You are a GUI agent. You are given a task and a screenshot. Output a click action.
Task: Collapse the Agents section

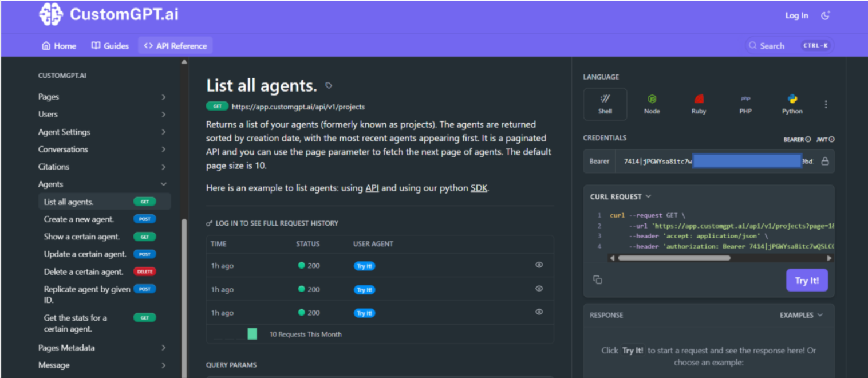(x=102, y=184)
